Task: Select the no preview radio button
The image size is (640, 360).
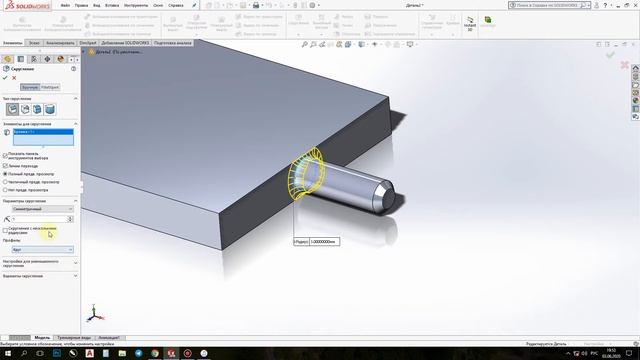Action: coord(5,190)
